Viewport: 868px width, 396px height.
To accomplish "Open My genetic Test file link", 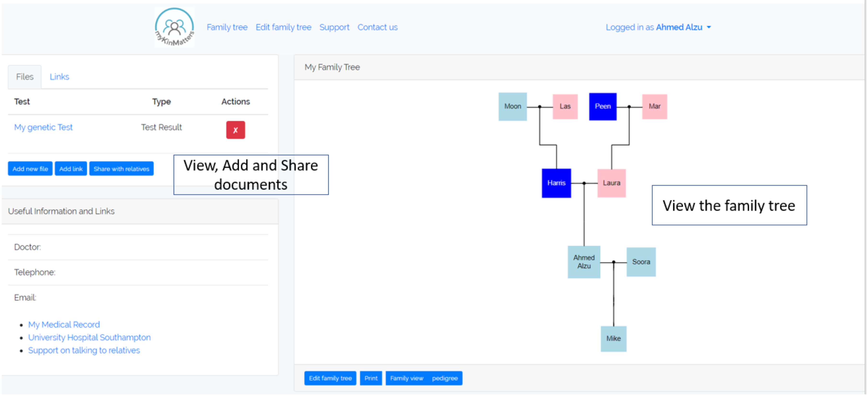I will (43, 127).
